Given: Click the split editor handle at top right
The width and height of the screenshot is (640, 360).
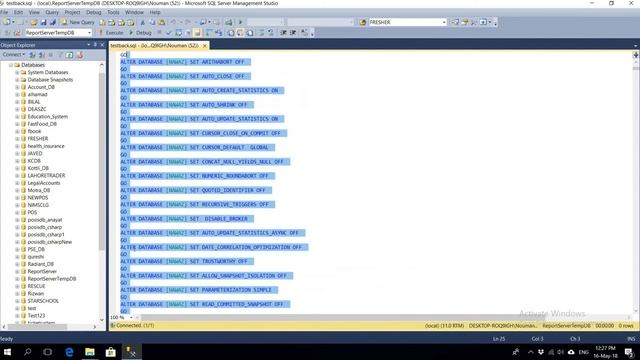Looking at the screenshot, I should (636, 54).
